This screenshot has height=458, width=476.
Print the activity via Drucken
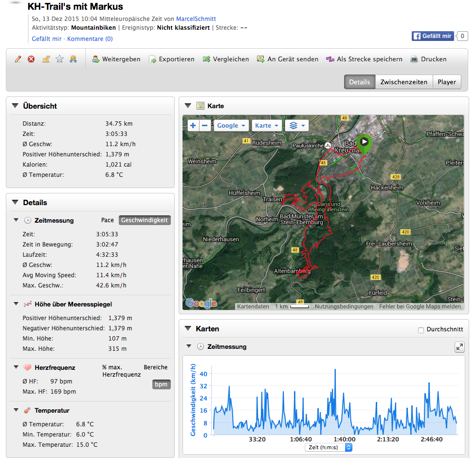(x=428, y=59)
